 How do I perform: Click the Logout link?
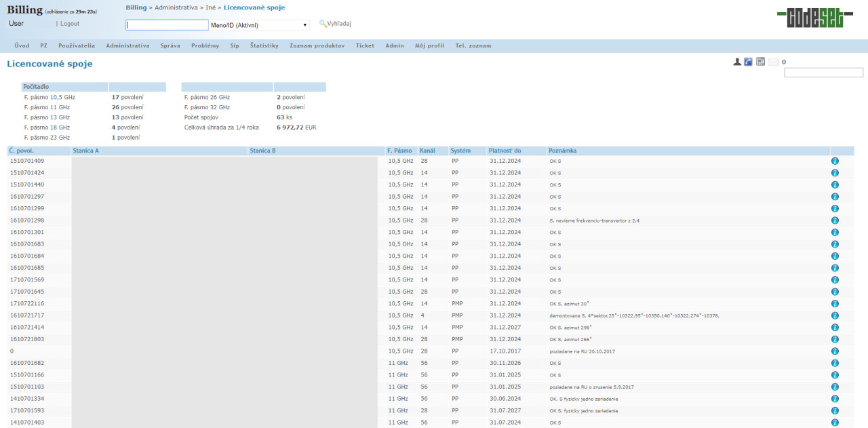(69, 24)
